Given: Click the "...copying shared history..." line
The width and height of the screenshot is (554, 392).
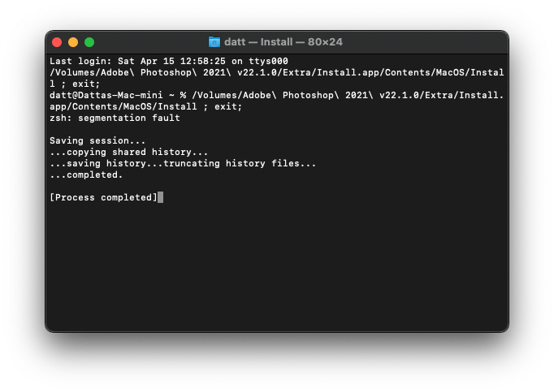Looking at the screenshot, I should (128, 152).
